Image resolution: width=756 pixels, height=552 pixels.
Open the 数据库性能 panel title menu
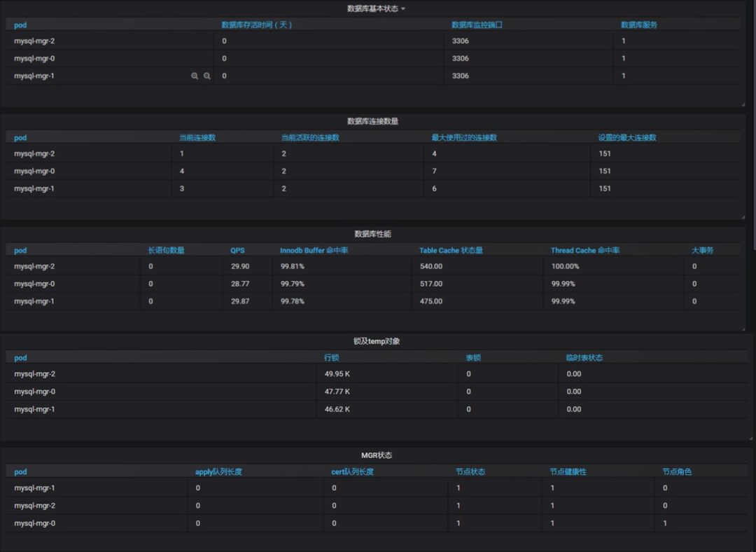coord(372,234)
